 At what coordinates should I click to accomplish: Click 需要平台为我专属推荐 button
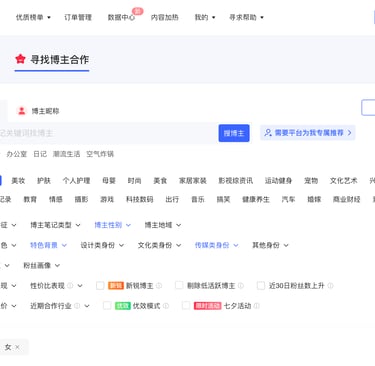(x=308, y=133)
